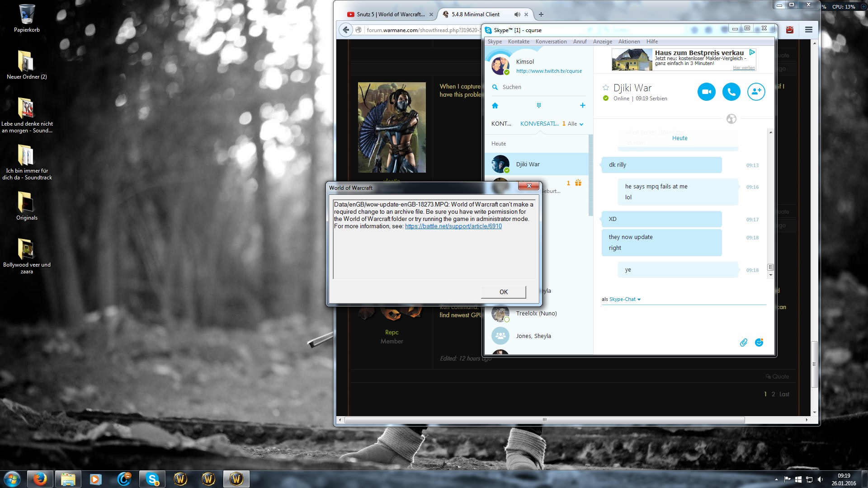Attach a file using the paperclip icon
This screenshot has height=488, width=868.
tap(743, 343)
